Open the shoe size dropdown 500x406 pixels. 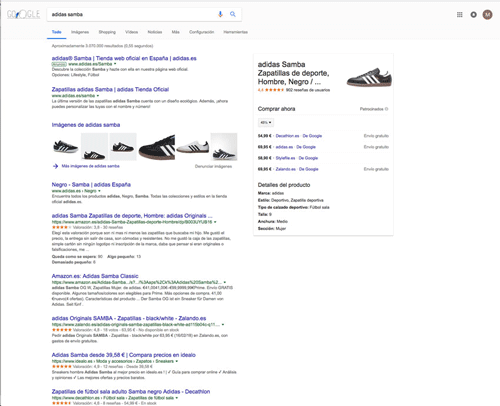266,123
